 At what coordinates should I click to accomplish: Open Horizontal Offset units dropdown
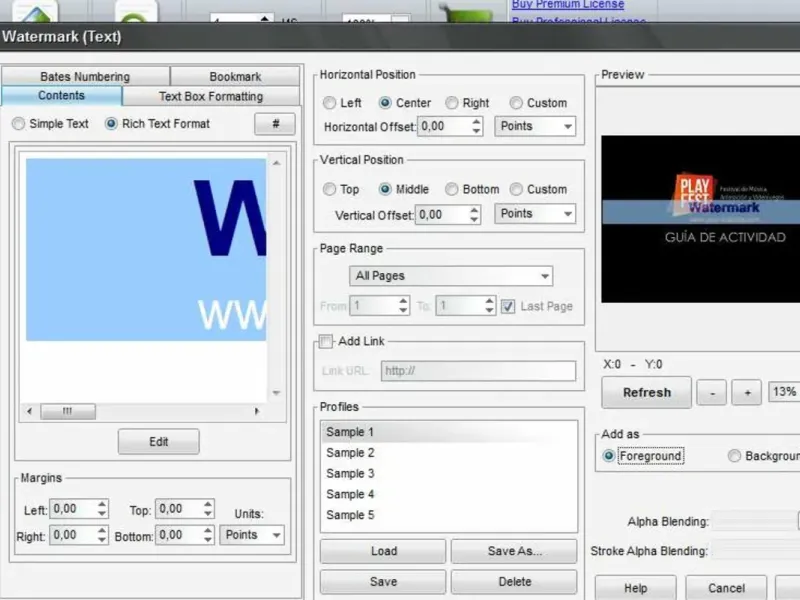(x=535, y=126)
